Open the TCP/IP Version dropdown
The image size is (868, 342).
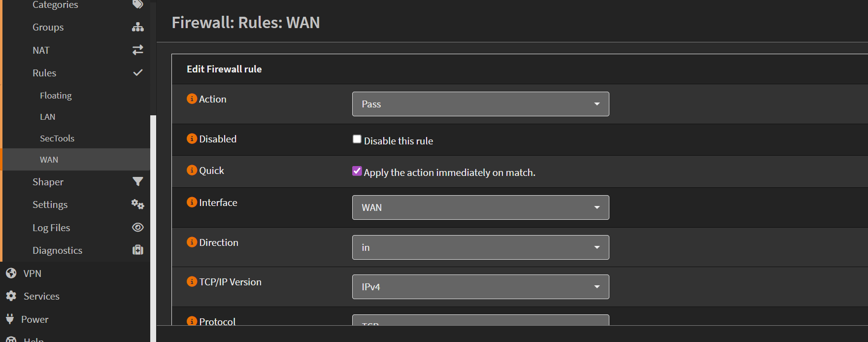(x=480, y=287)
